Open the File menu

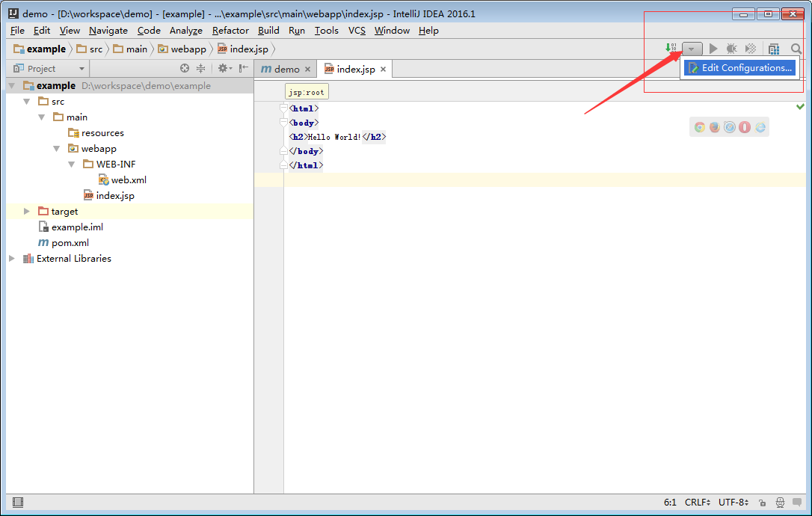18,31
